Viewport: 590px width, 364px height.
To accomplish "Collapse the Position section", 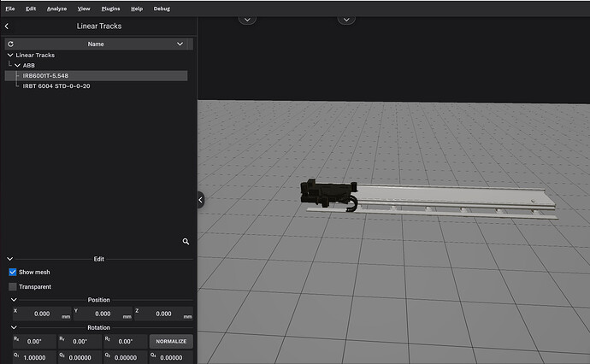I will [x=14, y=300].
